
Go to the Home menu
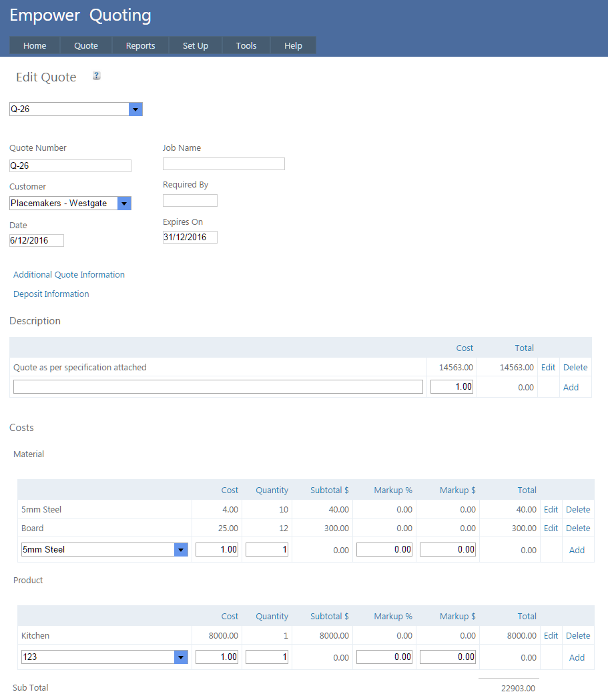click(35, 45)
